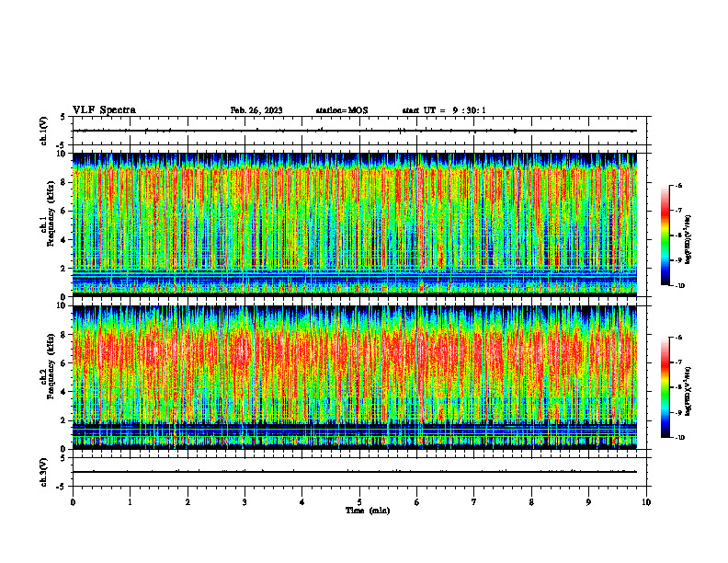Select the date text "Feb. 26, 2023"

point(256,110)
